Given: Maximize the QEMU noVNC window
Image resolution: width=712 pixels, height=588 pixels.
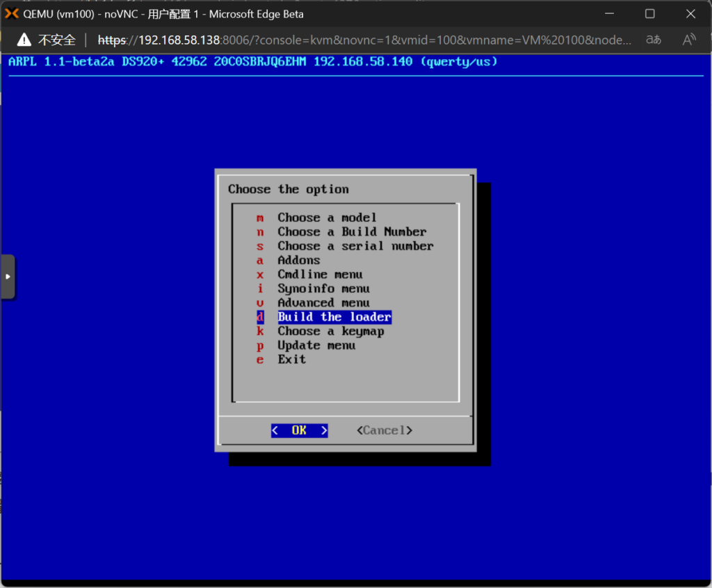Looking at the screenshot, I should (649, 14).
